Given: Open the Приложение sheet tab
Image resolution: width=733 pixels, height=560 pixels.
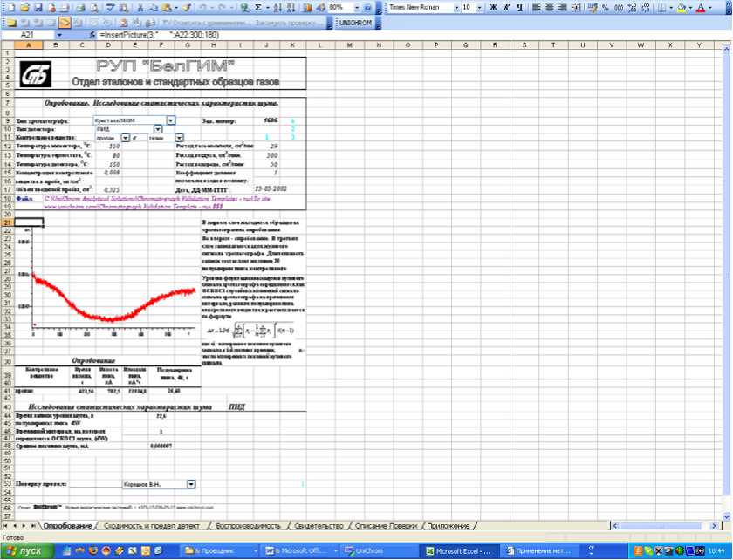Looking at the screenshot, I should (449, 526).
